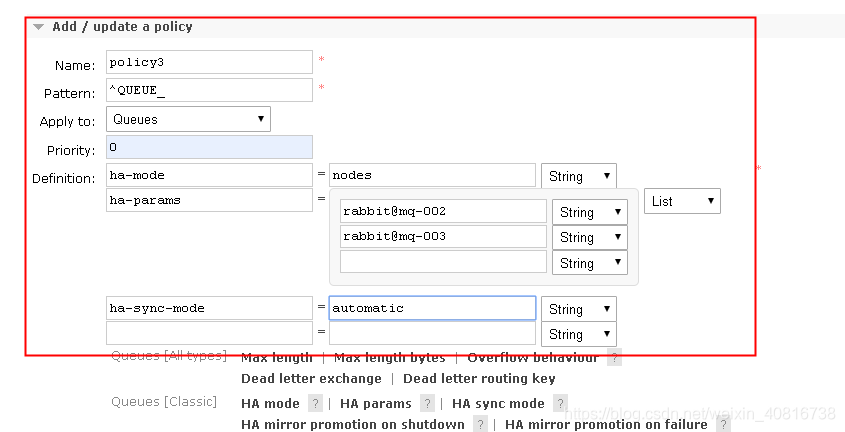The height and width of the screenshot is (432, 845).
Task: Edit the ha-sync-mode key field
Action: click(x=209, y=308)
